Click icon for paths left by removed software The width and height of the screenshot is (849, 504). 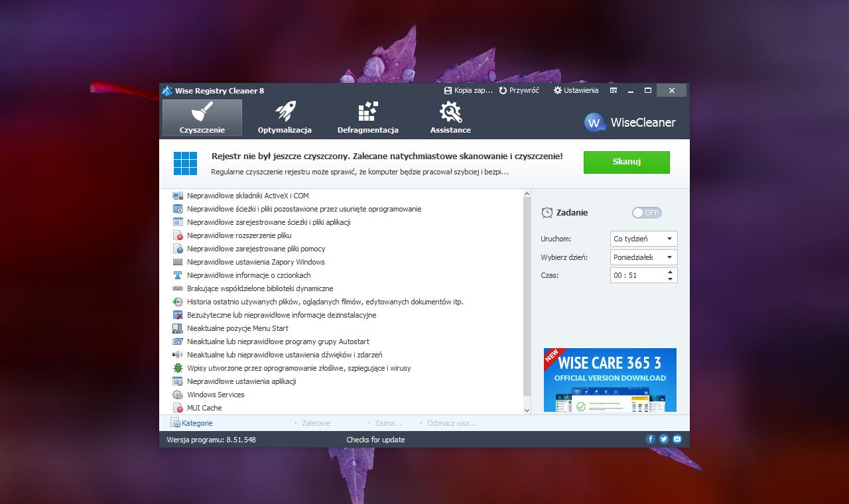pos(177,209)
